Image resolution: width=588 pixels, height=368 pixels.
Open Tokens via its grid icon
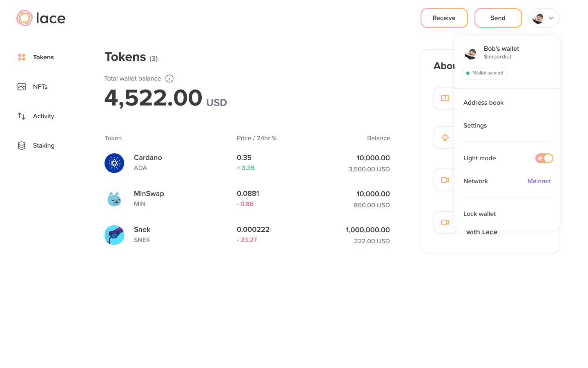coord(22,57)
